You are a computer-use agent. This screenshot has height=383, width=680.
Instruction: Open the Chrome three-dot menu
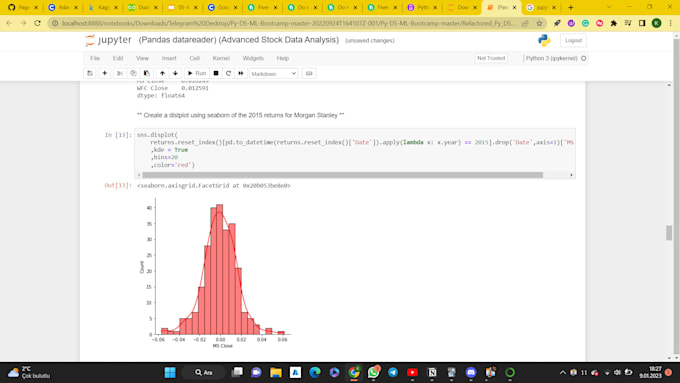670,23
